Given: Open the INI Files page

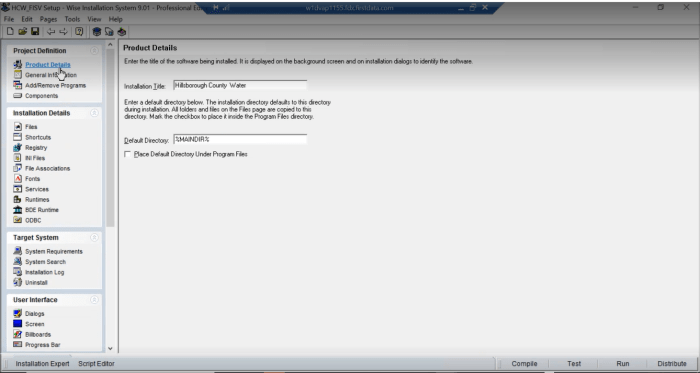Looking at the screenshot, I should [35, 158].
